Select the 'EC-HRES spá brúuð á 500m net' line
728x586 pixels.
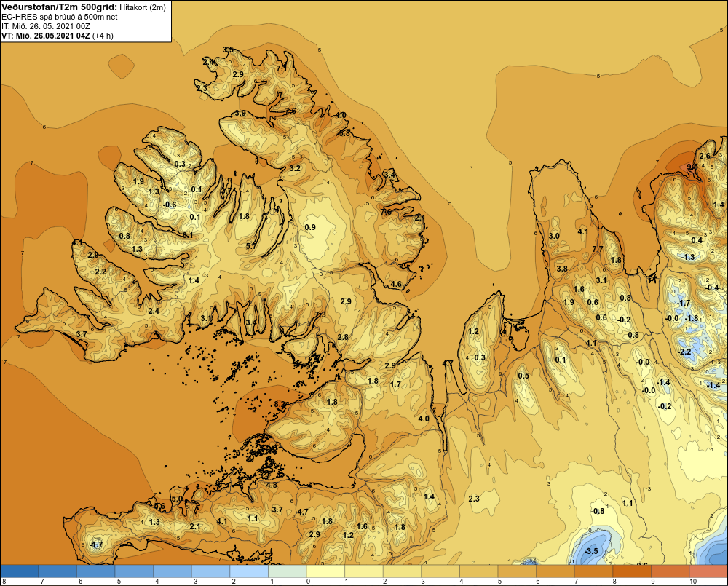pos(60,17)
